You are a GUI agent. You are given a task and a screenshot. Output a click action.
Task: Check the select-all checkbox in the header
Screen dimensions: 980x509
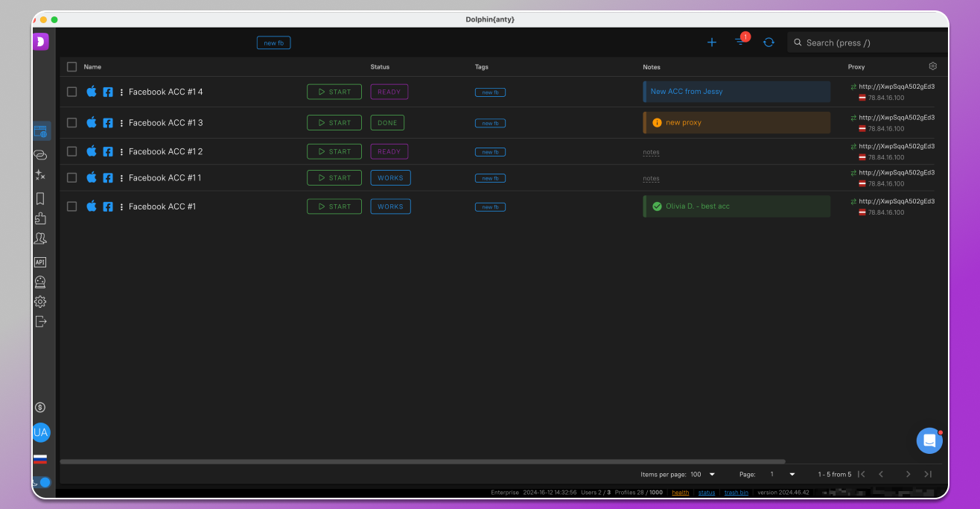[x=72, y=67]
